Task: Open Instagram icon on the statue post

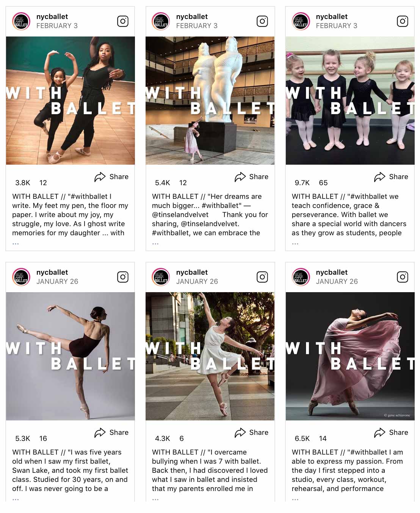Action: coord(262,21)
